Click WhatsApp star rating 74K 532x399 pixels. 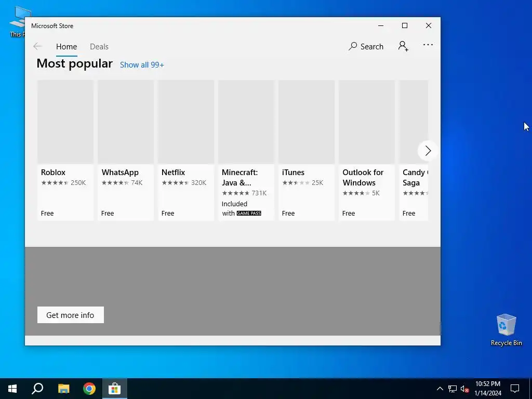click(x=122, y=183)
